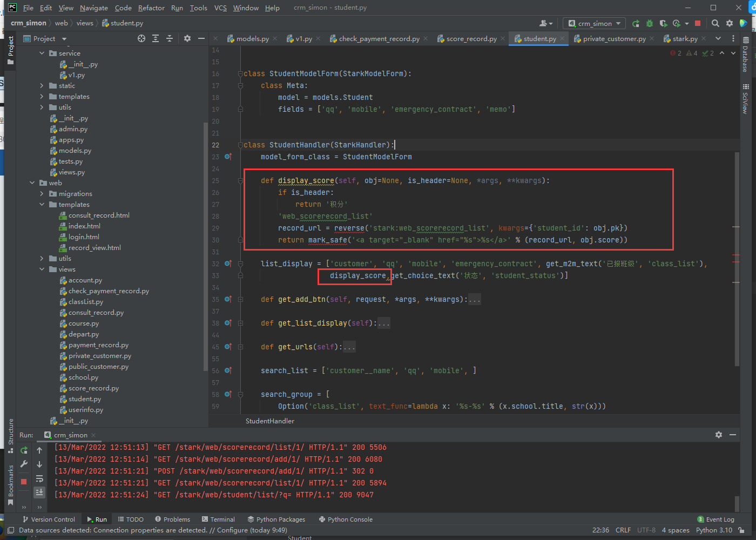The image size is (756, 540).
Task: Open crm_simon run configuration dropdown
Action: tap(595, 23)
